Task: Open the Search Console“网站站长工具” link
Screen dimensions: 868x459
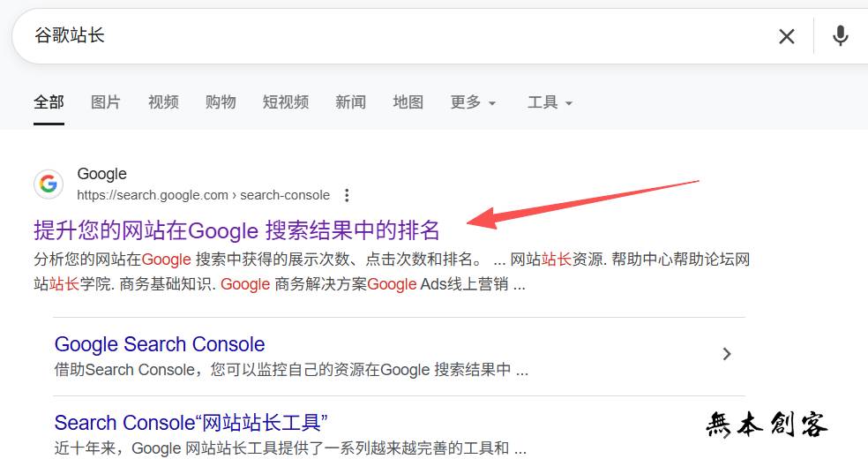Action: pyautogui.click(x=191, y=423)
